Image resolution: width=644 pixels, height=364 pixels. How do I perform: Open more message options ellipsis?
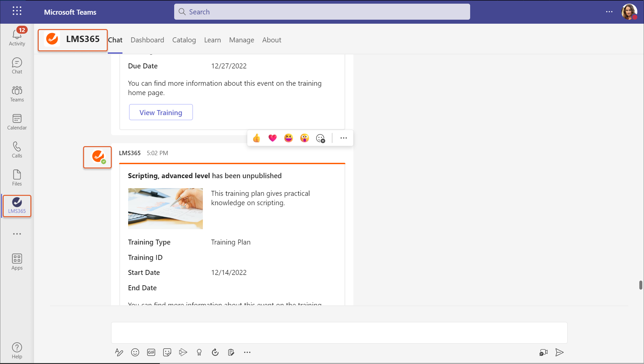tap(344, 138)
